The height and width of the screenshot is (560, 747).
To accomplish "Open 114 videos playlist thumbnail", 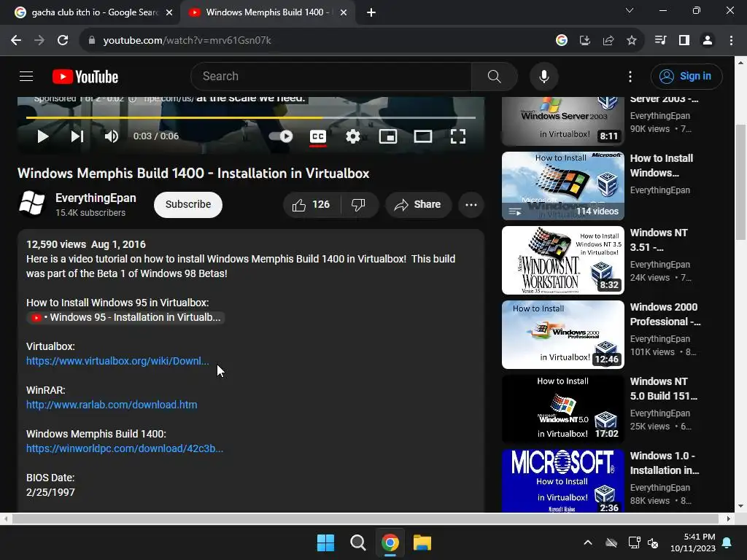I will point(563,186).
